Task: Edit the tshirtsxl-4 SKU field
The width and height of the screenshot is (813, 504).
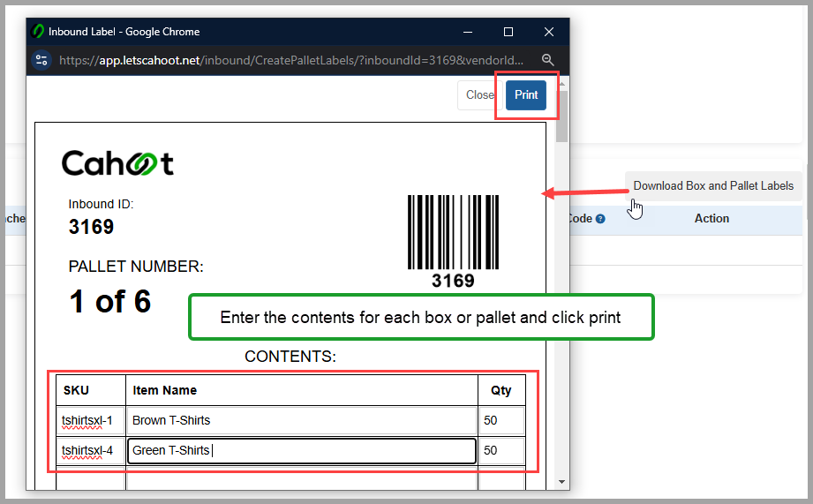Action: coord(90,450)
